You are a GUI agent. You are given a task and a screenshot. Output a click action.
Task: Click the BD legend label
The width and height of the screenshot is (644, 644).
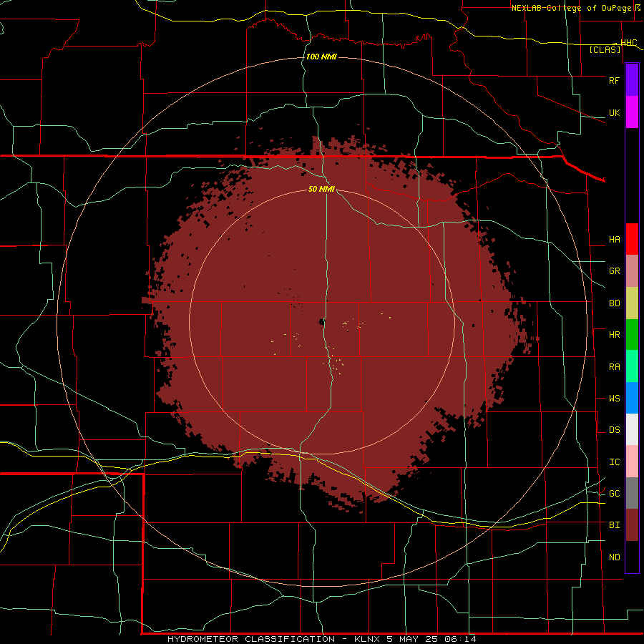614,303
